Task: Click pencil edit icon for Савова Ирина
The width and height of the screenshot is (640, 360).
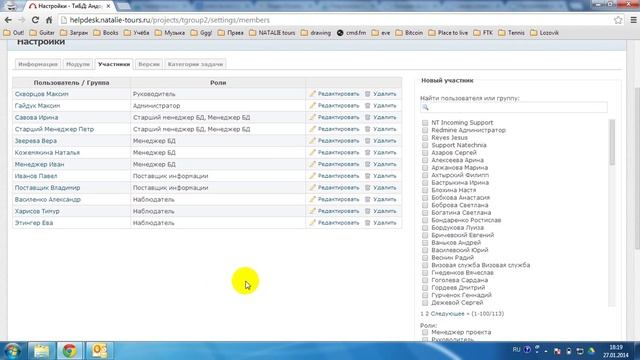Action: click(x=312, y=118)
